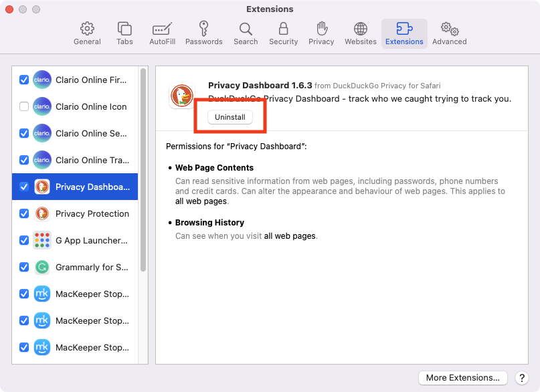Open the AutoFill preferences tab
Screen dimensions: 540x392
click(162, 33)
